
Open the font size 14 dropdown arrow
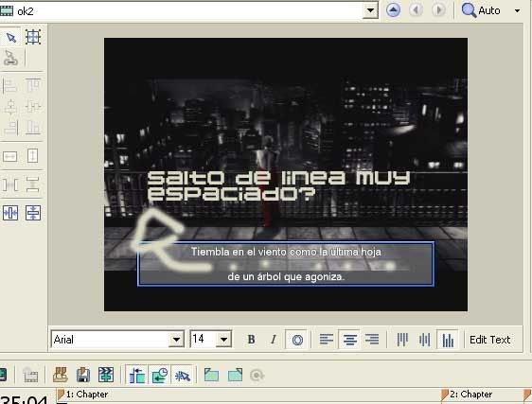224,340
